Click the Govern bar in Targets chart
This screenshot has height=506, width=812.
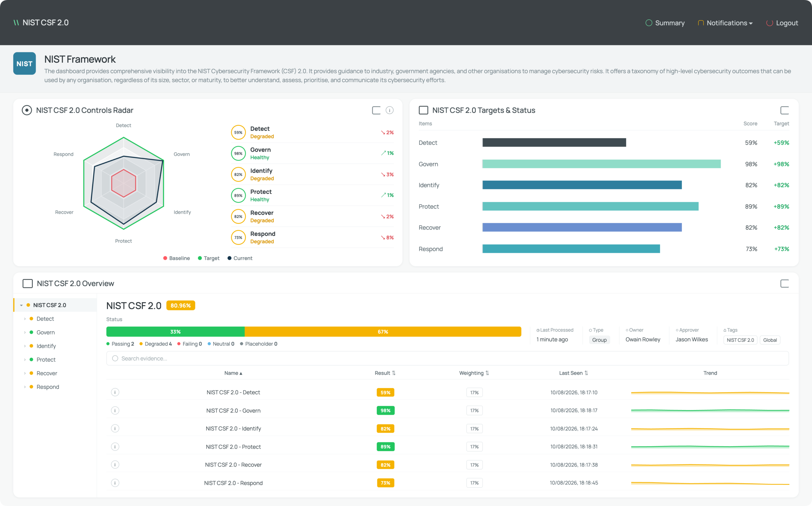point(601,164)
